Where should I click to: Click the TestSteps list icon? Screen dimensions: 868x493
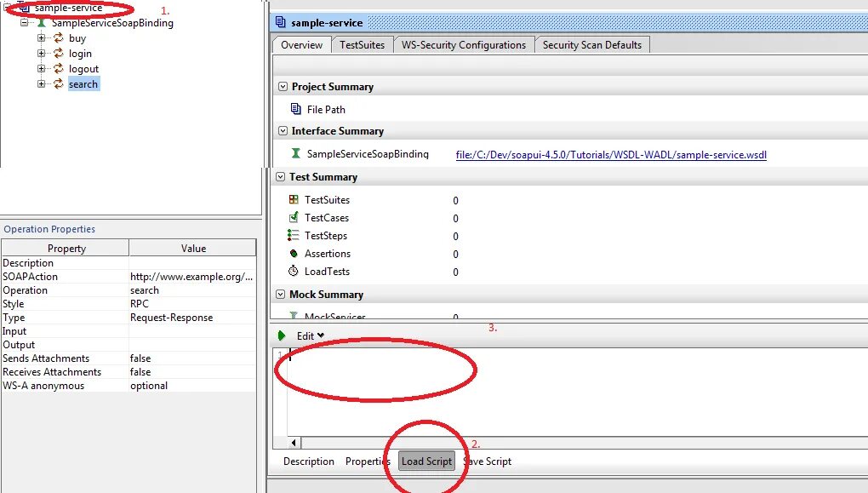point(294,235)
